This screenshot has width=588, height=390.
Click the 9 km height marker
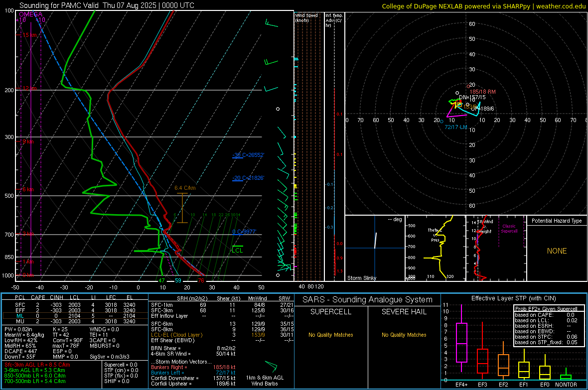click(x=28, y=141)
